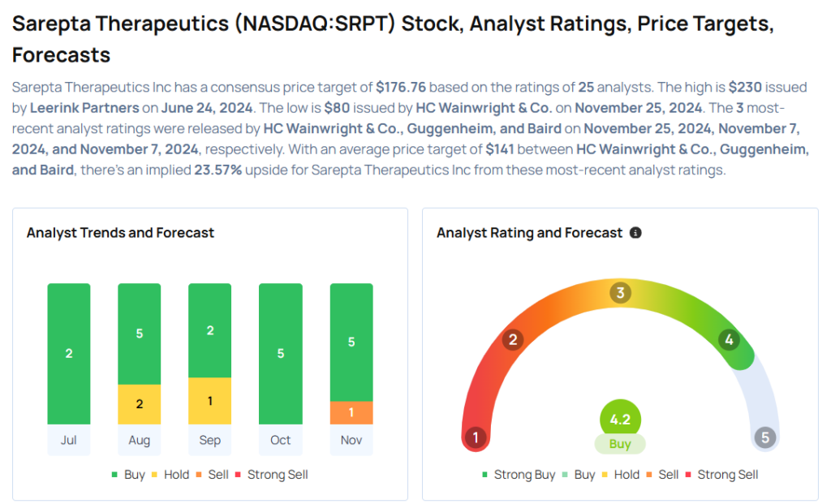This screenshot has height=504, width=831.
Task: Click the Sell legend swatch under the gauge
Action: (650, 475)
